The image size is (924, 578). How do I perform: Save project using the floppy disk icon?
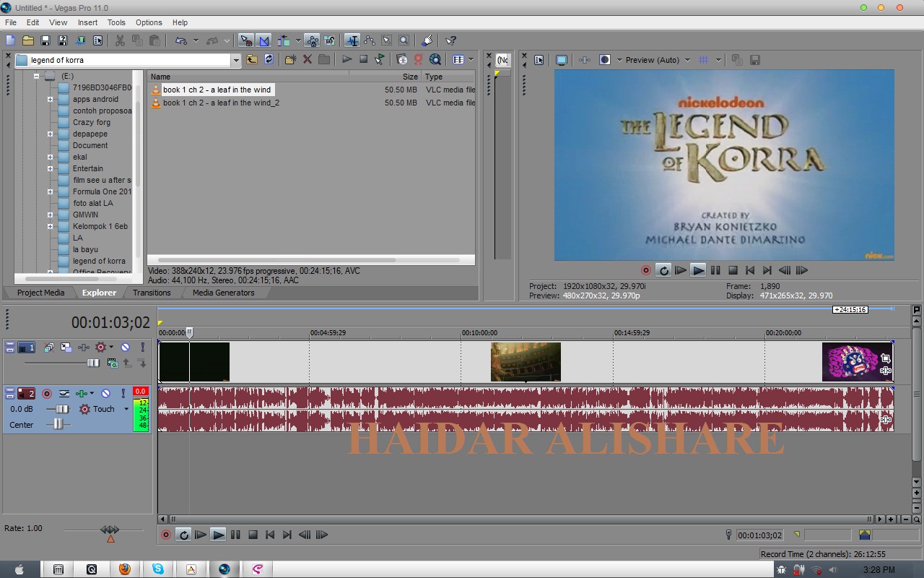45,40
